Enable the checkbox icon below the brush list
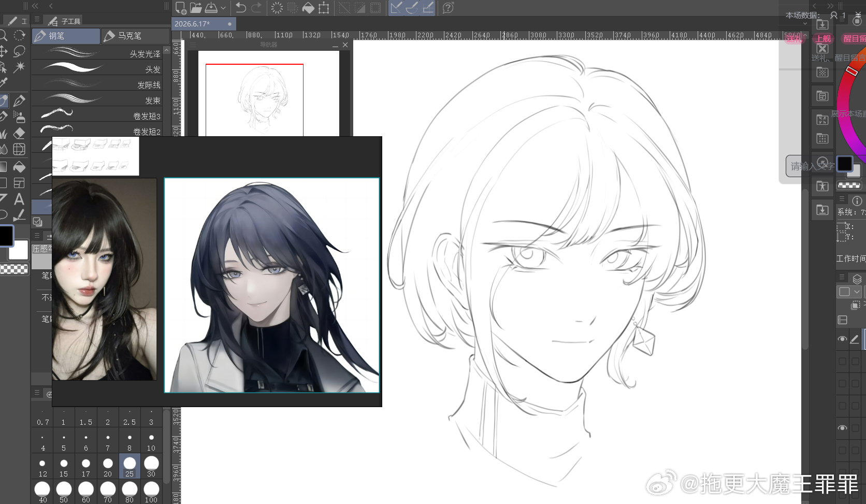 (37, 222)
